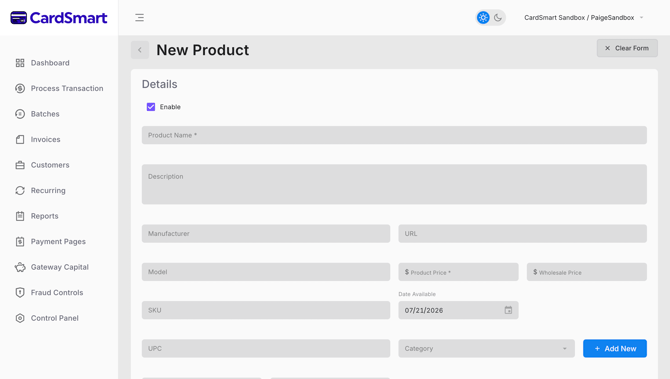Screen dimensions: 670x379
Task: Open the calendar picker icon
Action: tap(508, 310)
